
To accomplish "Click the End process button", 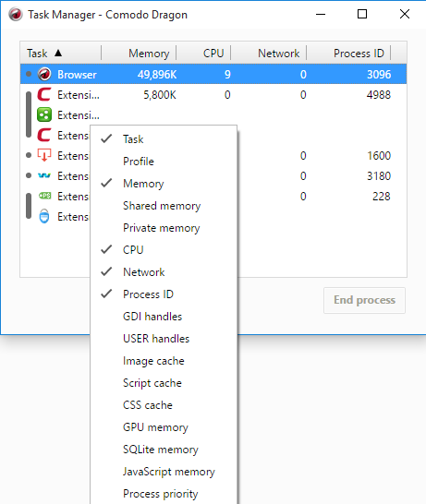I will pos(364,300).
